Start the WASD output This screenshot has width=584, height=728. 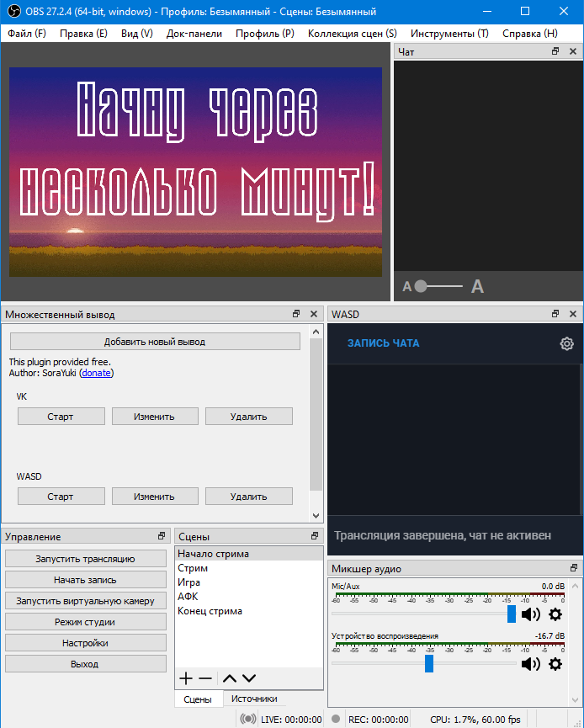pos(61,497)
